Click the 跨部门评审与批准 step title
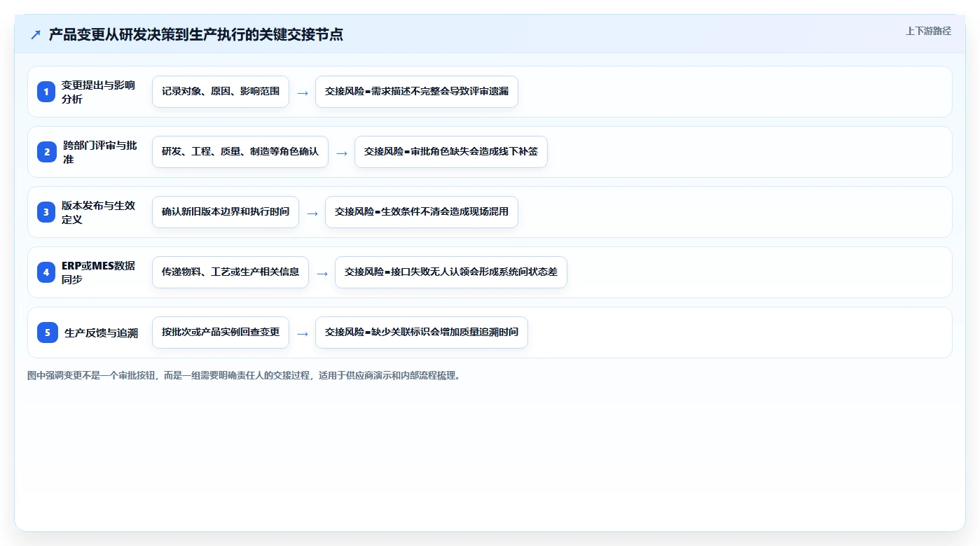This screenshot has height=546, width=980. (99, 152)
